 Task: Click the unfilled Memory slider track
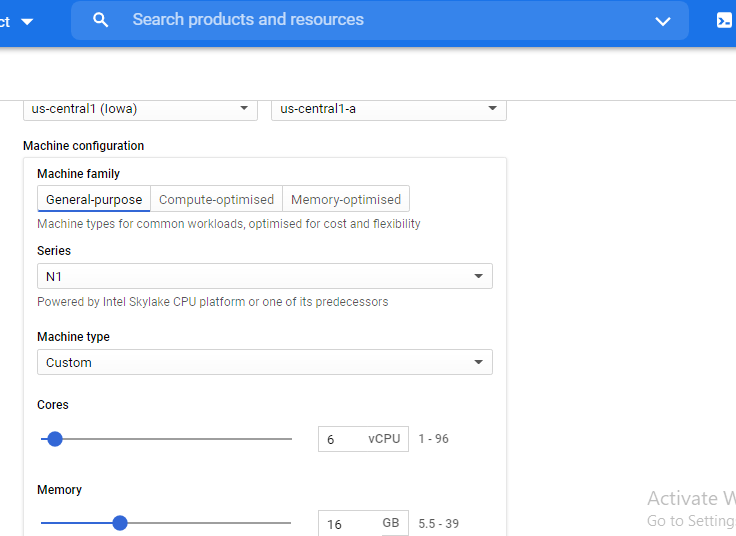210,522
